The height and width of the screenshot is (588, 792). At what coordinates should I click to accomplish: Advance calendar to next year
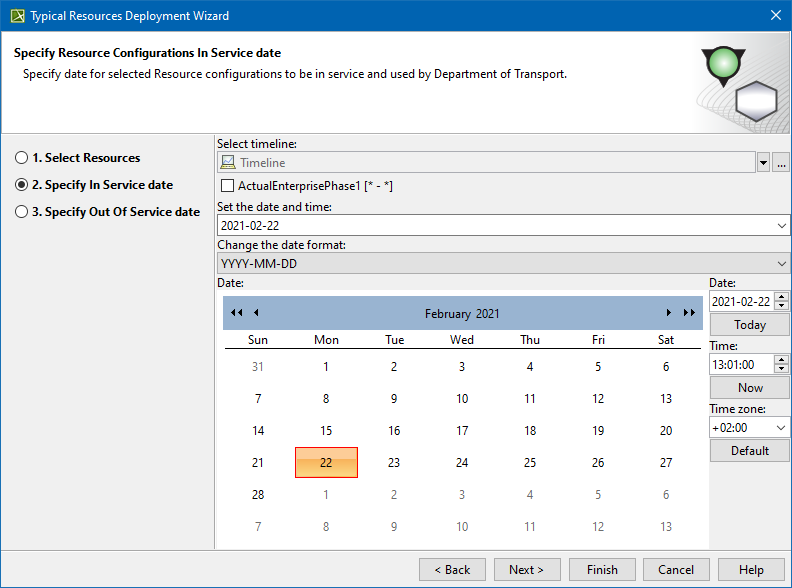(x=689, y=313)
